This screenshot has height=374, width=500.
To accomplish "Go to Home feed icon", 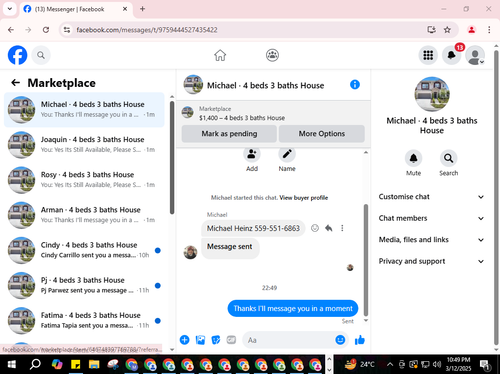I will click(220, 55).
